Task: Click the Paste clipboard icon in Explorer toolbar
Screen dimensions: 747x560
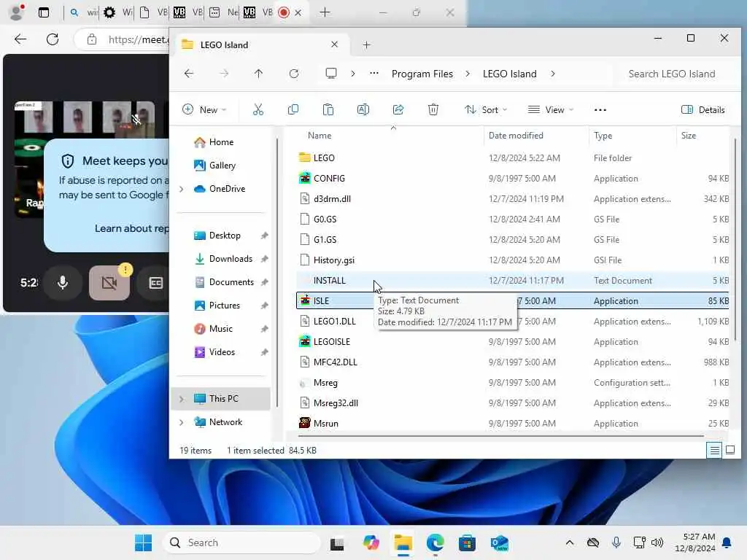Action: tap(328, 110)
